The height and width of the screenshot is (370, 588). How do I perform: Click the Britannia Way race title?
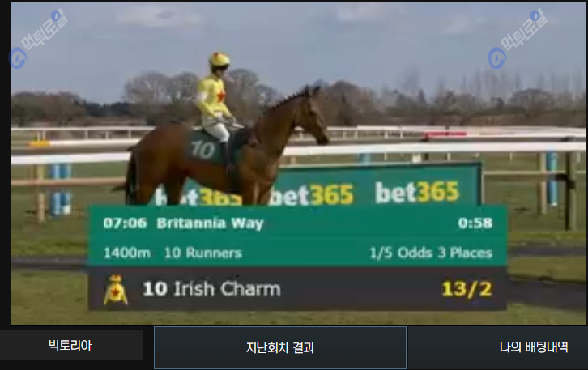[x=211, y=223]
